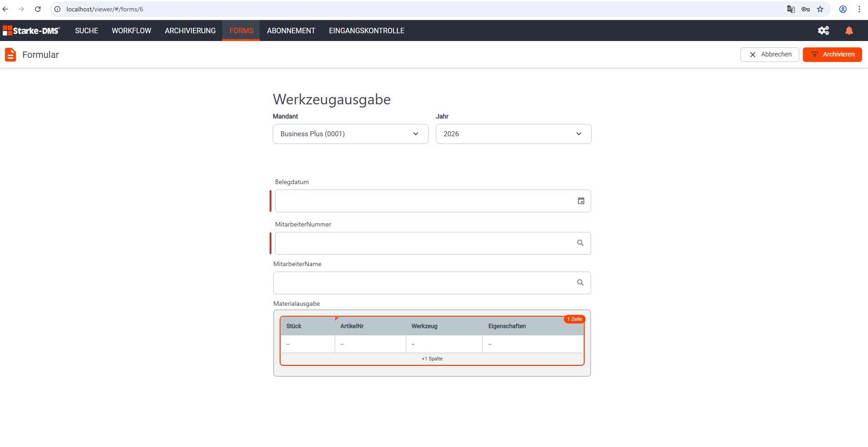
Task: Click the translate page icon
Action: 791,9
